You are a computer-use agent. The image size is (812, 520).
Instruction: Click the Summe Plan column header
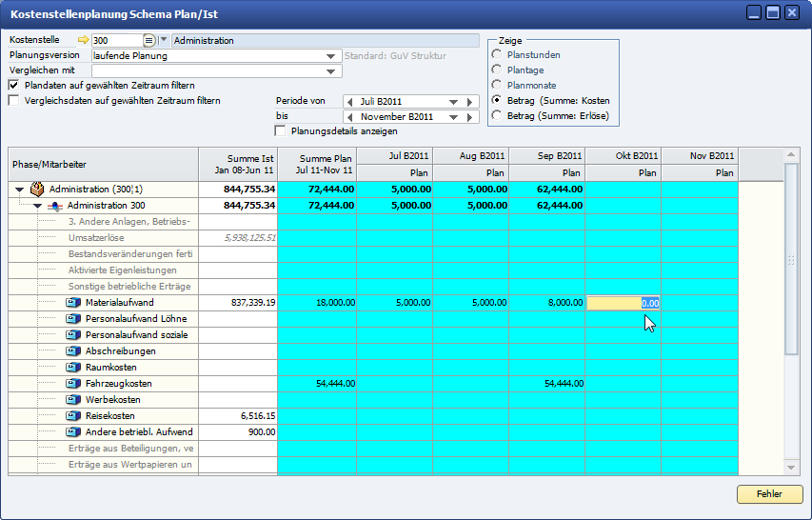[x=317, y=164]
